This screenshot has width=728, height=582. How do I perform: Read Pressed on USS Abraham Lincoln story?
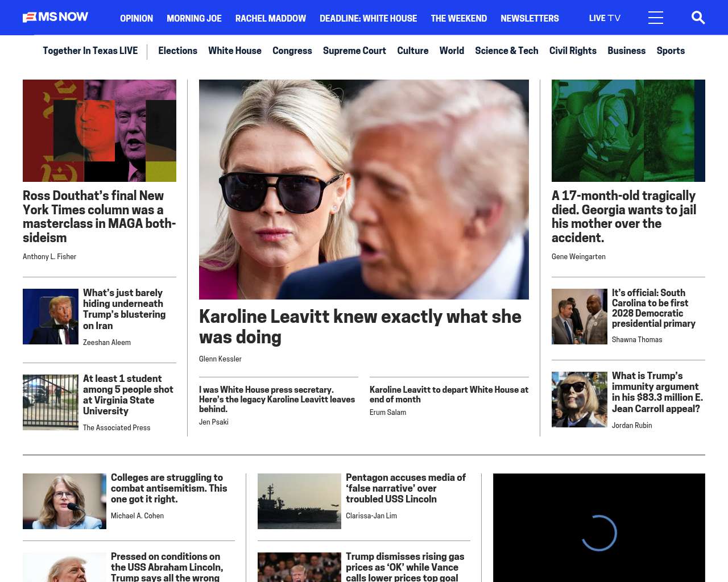point(167,567)
